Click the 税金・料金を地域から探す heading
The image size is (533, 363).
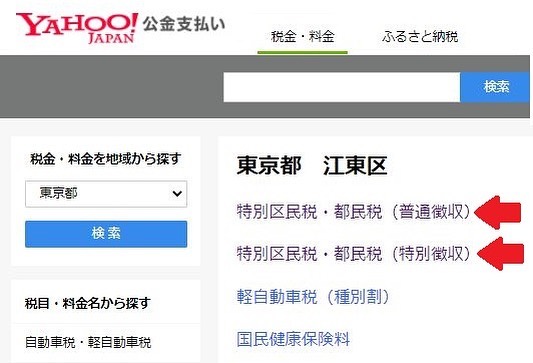click(x=106, y=159)
